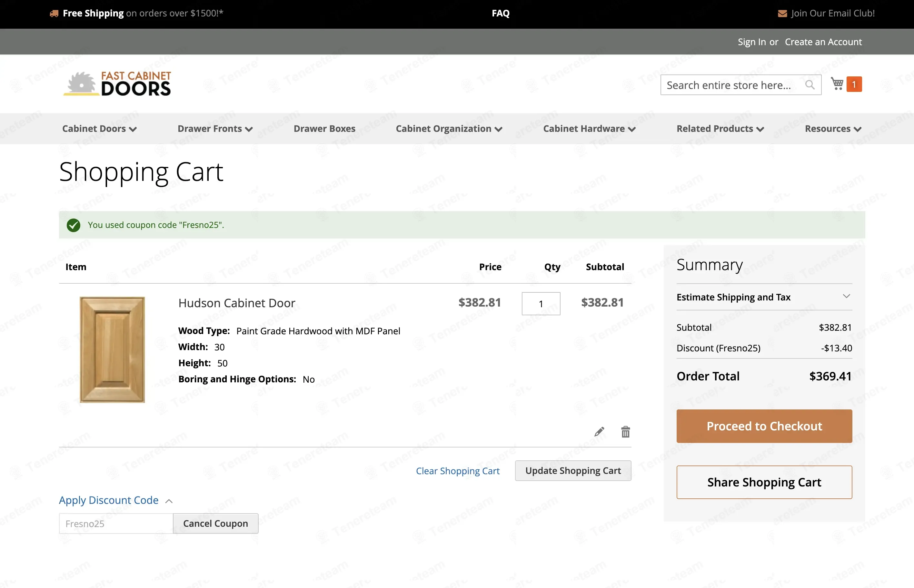
Task: Edit the Hudson Cabinet Door item with pencil icon
Action: click(599, 432)
